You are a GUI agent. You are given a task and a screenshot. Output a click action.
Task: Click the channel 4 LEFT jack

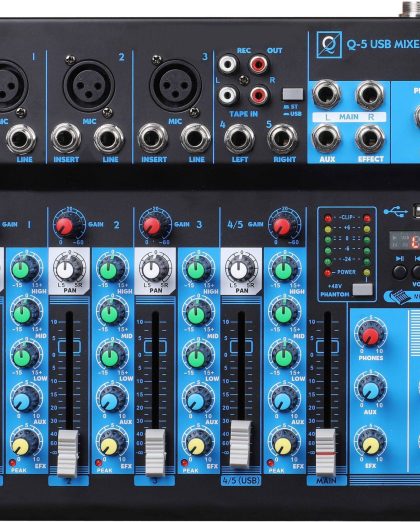tap(239, 139)
